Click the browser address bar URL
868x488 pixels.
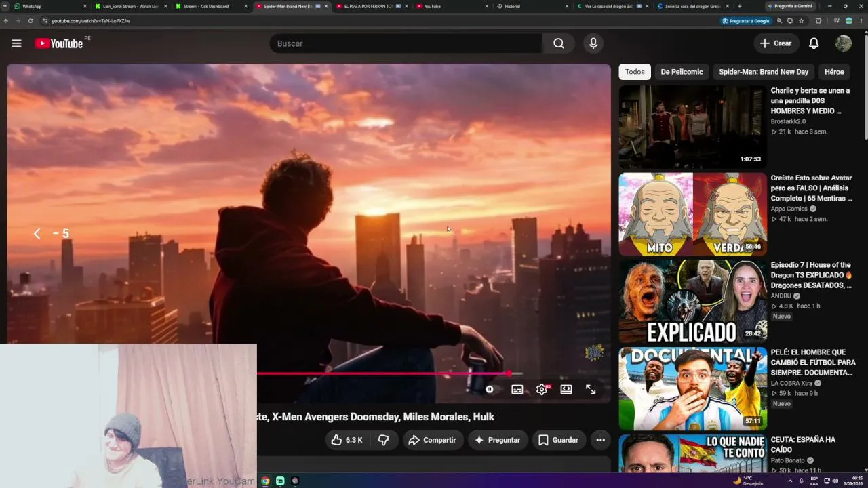point(91,21)
